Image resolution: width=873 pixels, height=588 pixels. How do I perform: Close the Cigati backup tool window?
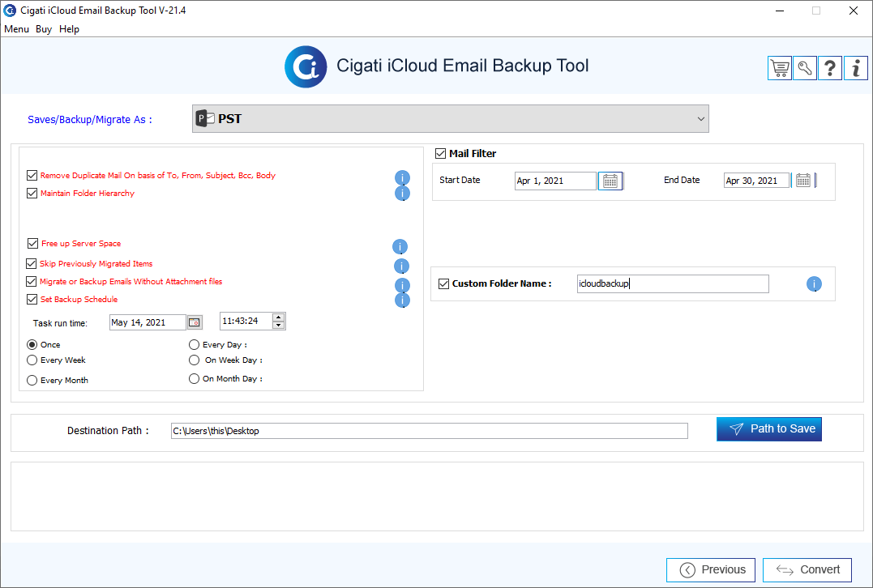[854, 11]
